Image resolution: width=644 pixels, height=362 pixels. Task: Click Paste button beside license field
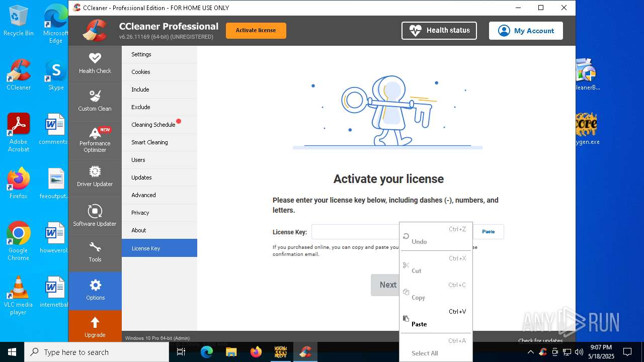click(x=489, y=232)
